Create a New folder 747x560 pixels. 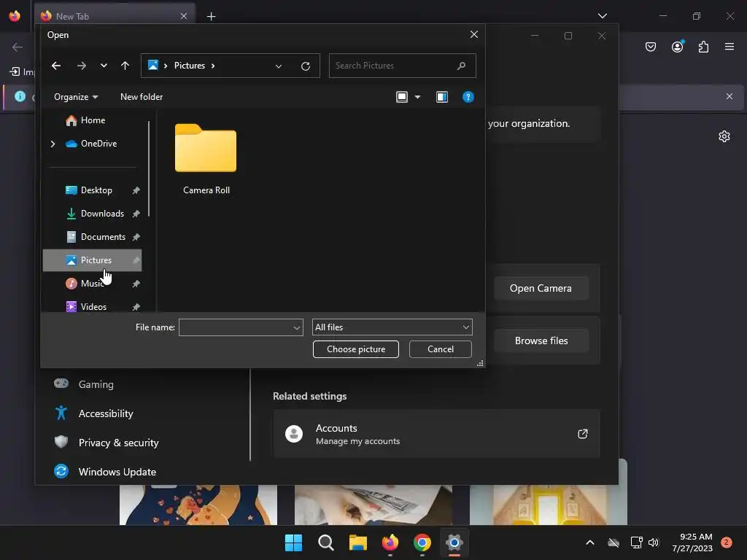pos(142,97)
